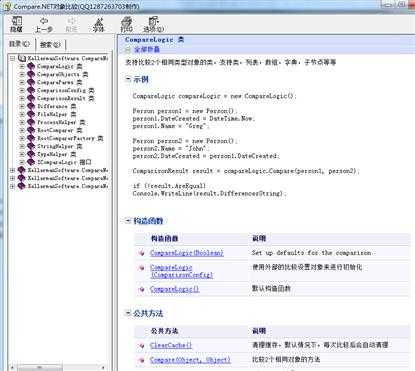The image size is (415, 371).
Task: Click the tree panel's horizontal scrollbar left arrow
Action: click(x=13, y=367)
